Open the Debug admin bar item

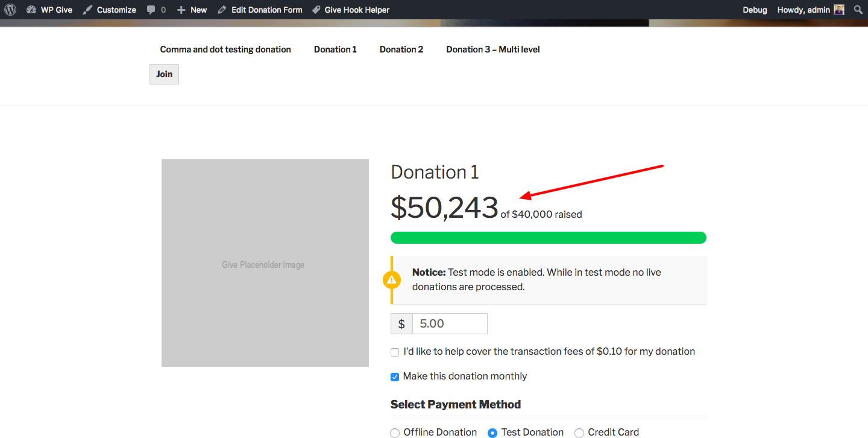(755, 10)
